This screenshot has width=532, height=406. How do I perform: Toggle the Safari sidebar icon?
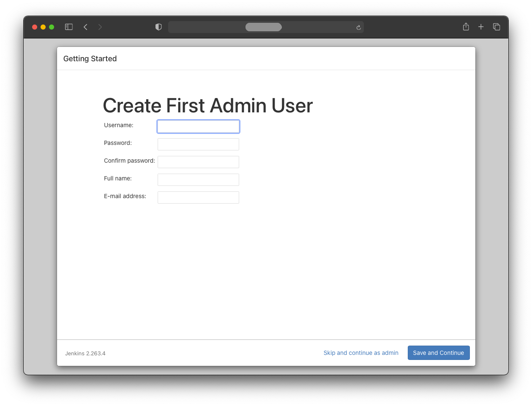(x=69, y=27)
